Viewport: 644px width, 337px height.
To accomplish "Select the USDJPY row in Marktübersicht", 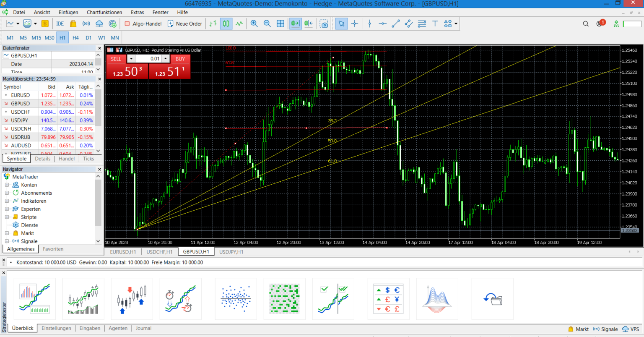I will click(x=48, y=120).
